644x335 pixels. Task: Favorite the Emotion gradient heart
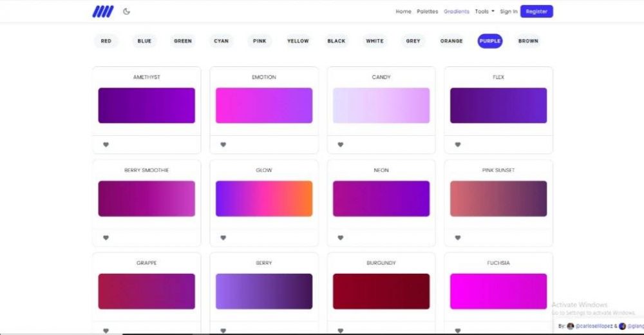click(x=223, y=145)
